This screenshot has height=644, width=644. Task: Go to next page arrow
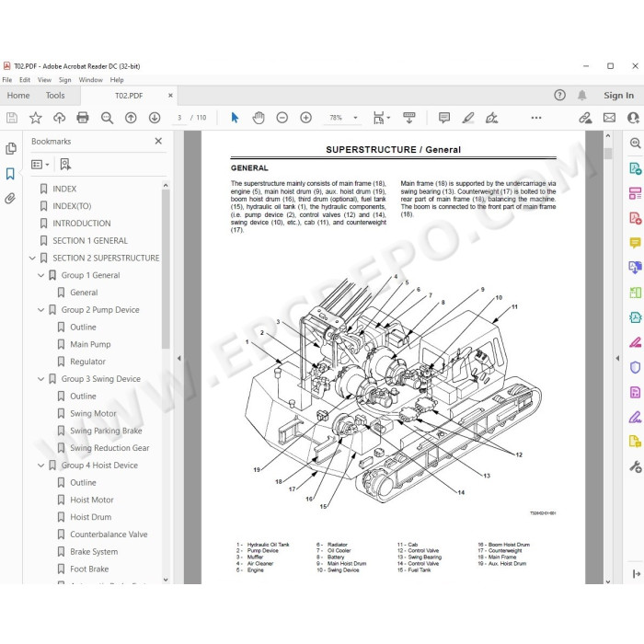[x=155, y=118]
